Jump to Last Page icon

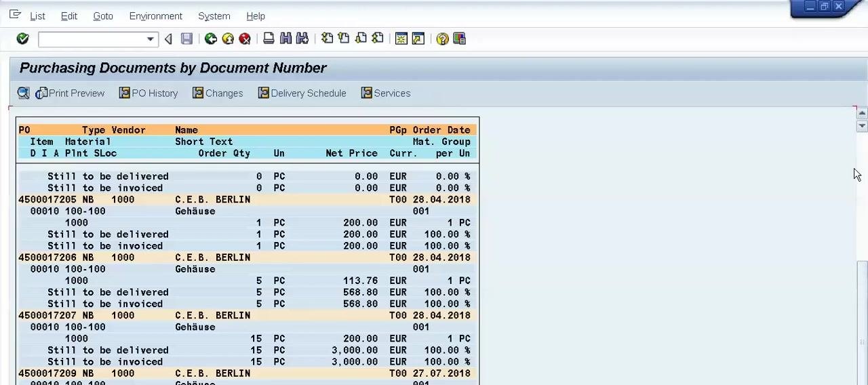pyautogui.click(x=378, y=39)
